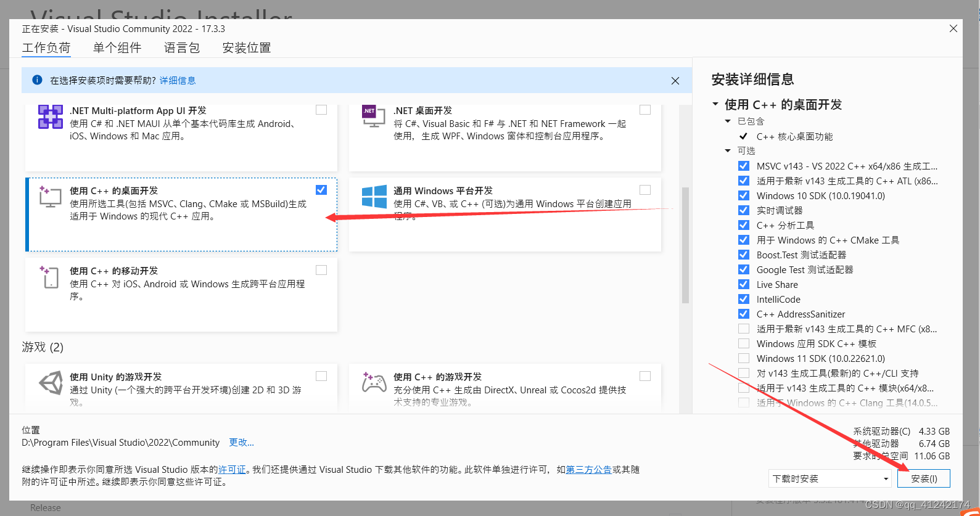
Task: Collapse the 可选 section
Action: click(728, 150)
